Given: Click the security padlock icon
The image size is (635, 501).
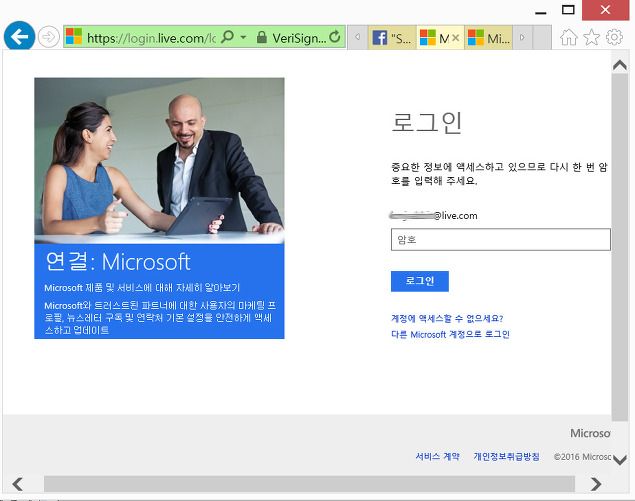Looking at the screenshot, I should tap(262, 37).
